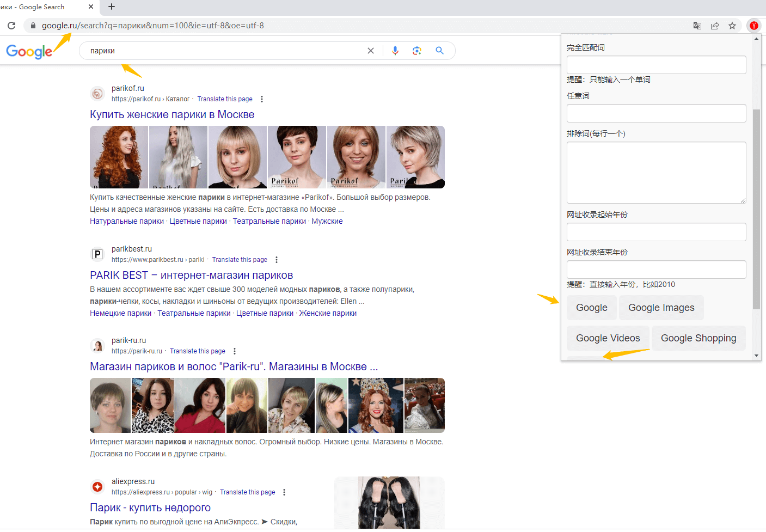
Task: Bookmark this page with the star icon
Action: click(x=732, y=26)
